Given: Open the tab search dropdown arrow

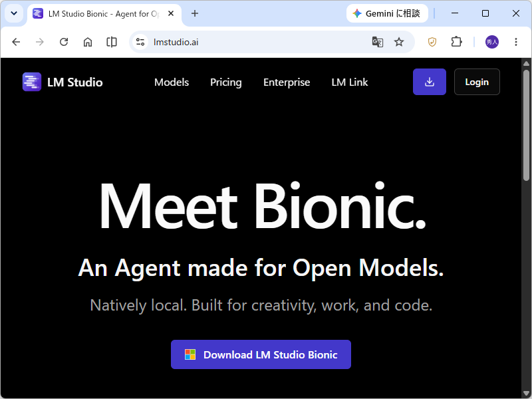Looking at the screenshot, I should [x=14, y=13].
